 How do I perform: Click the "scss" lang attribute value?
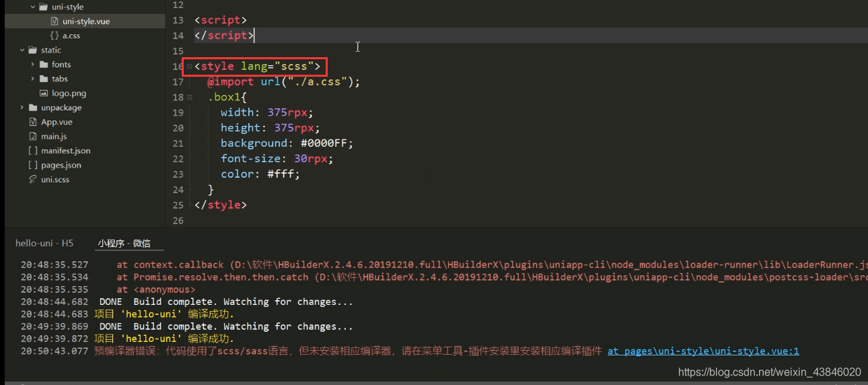(x=295, y=66)
